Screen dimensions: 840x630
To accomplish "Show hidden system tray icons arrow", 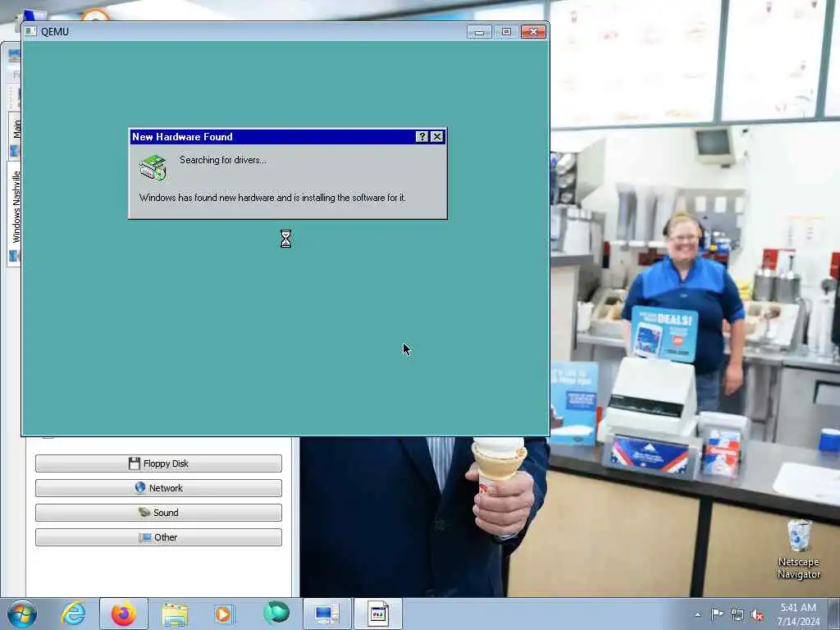I will (697, 614).
